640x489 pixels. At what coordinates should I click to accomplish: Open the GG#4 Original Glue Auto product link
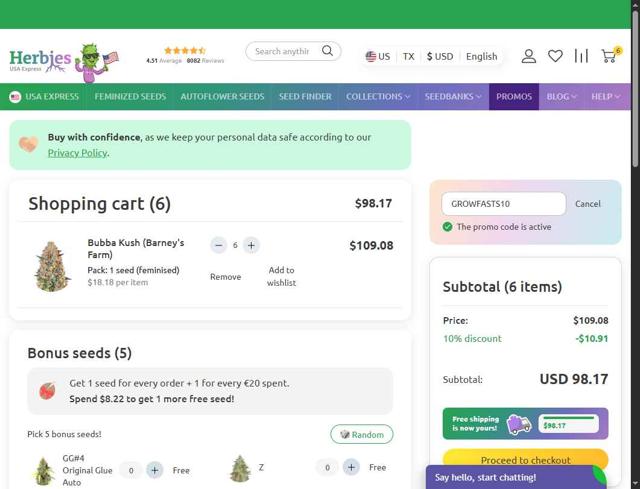coord(87,470)
